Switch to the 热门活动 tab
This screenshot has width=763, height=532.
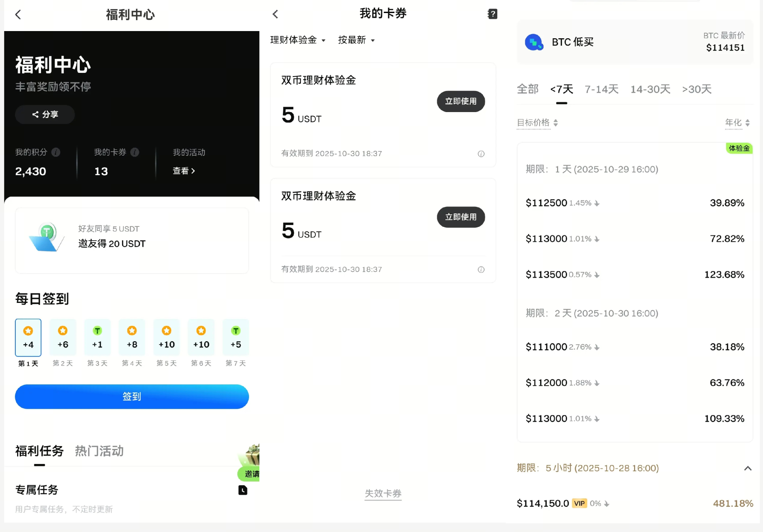pyautogui.click(x=99, y=451)
